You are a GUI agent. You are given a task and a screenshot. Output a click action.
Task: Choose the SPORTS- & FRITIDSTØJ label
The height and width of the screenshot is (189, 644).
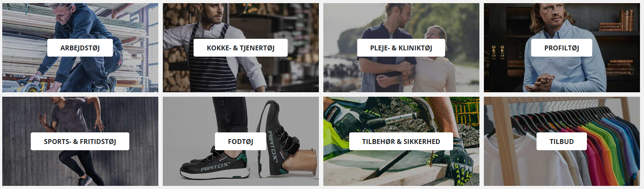(x=80, y=141)
